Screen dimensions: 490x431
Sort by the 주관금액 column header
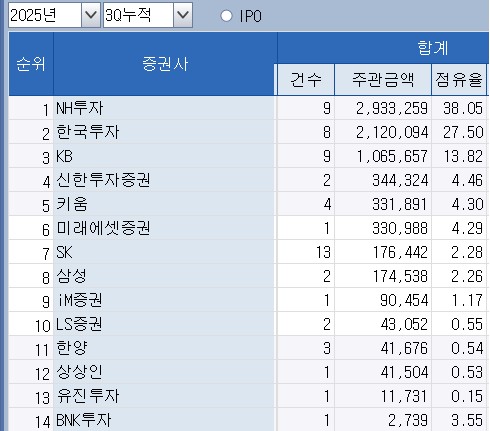click(x=383, y=80)
